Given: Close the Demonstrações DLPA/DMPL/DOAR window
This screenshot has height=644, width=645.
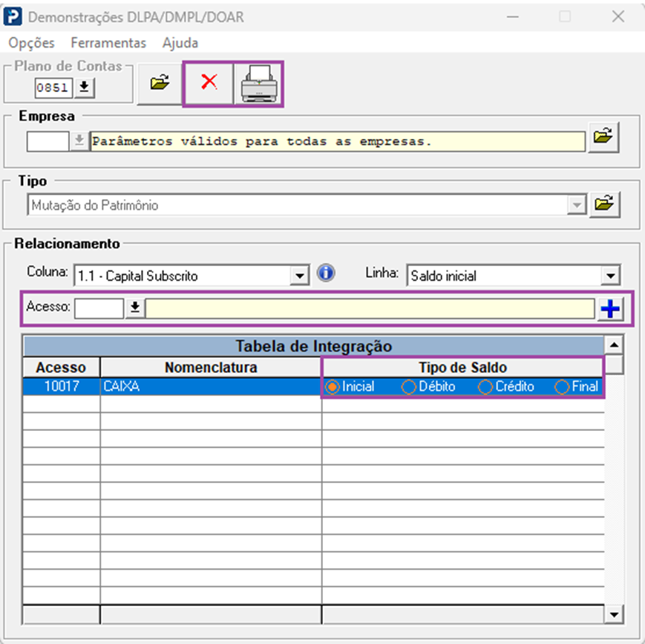Looking at the screenshot, I should click(618, 16).
